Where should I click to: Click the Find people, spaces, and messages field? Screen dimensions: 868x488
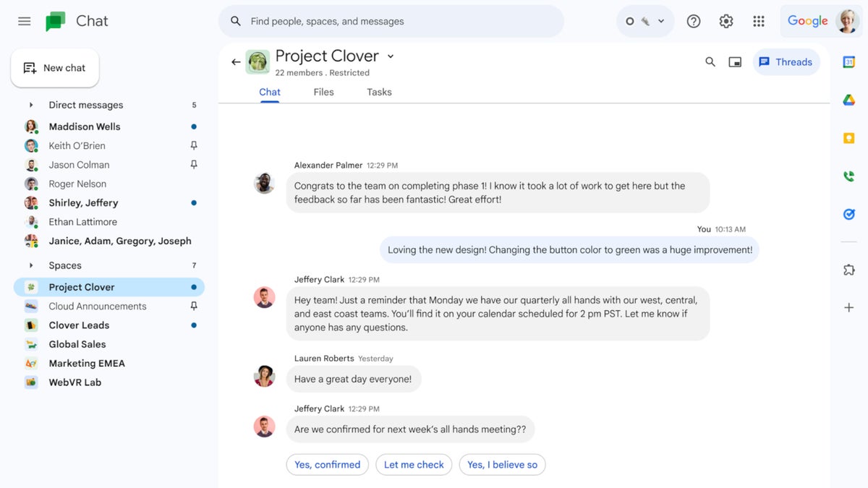pyautogui.click(x=391, y=21)
